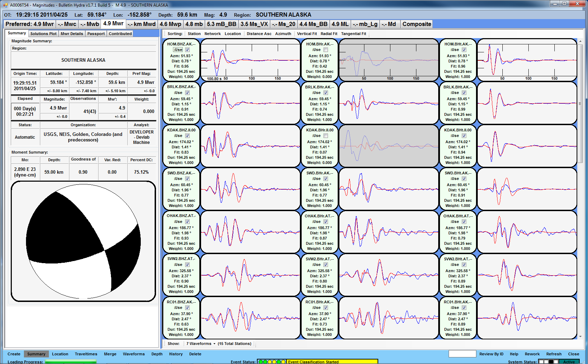The width and height of the screenshot is (588, 364).
Task: Click waveform list scrollbar up arrow
Action: [580, 41]
